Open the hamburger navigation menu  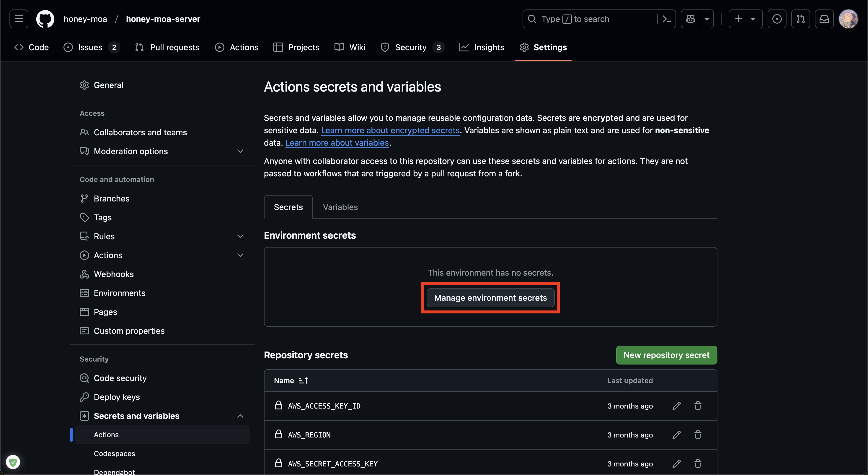pos(19,19)
